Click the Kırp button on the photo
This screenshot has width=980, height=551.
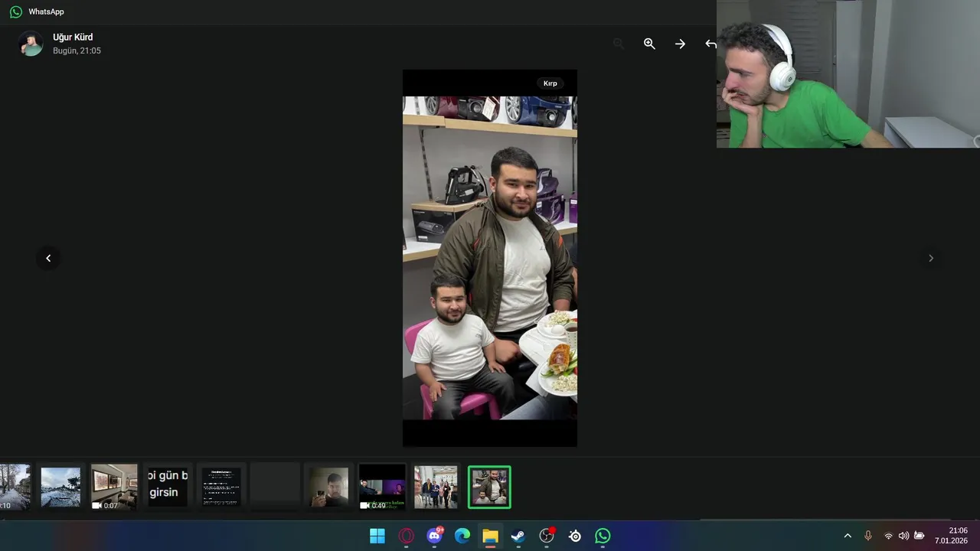click(x=550, y=83)
